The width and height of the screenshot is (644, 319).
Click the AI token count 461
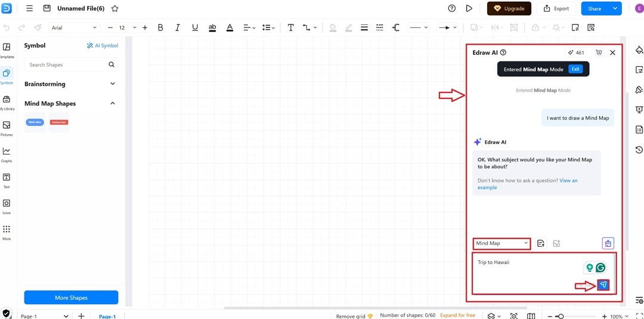click(577, 52)
